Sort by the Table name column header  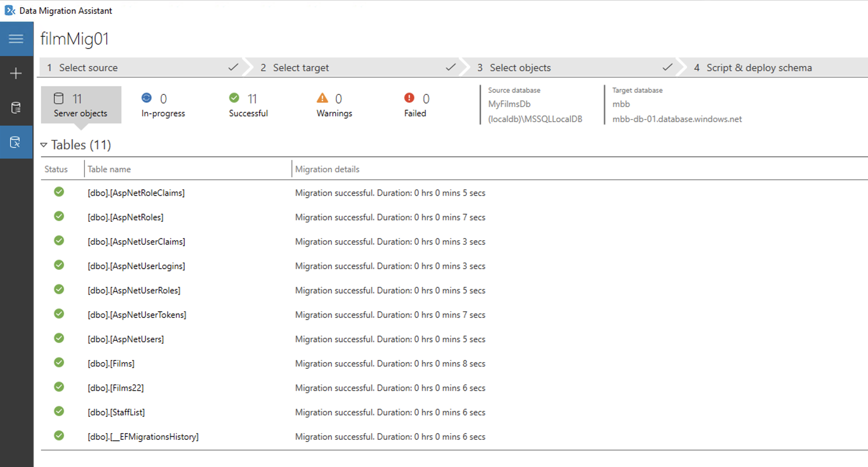click(109, 169)
